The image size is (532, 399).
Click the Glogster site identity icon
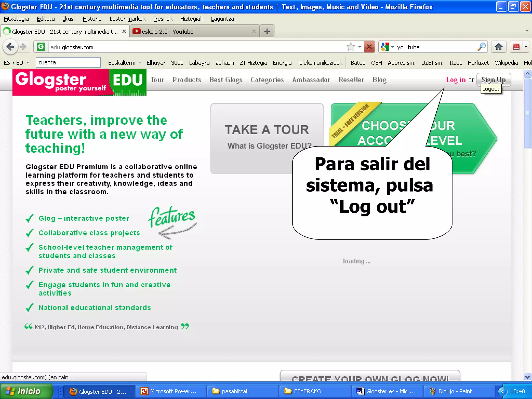click(x=41, y=47)
